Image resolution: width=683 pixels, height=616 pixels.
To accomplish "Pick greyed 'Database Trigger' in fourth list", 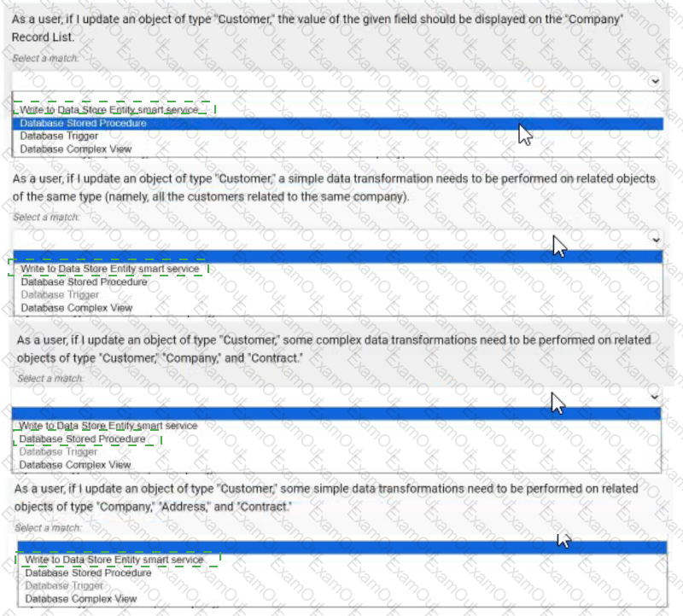I will pyautogui.click(x=64, y=586).
